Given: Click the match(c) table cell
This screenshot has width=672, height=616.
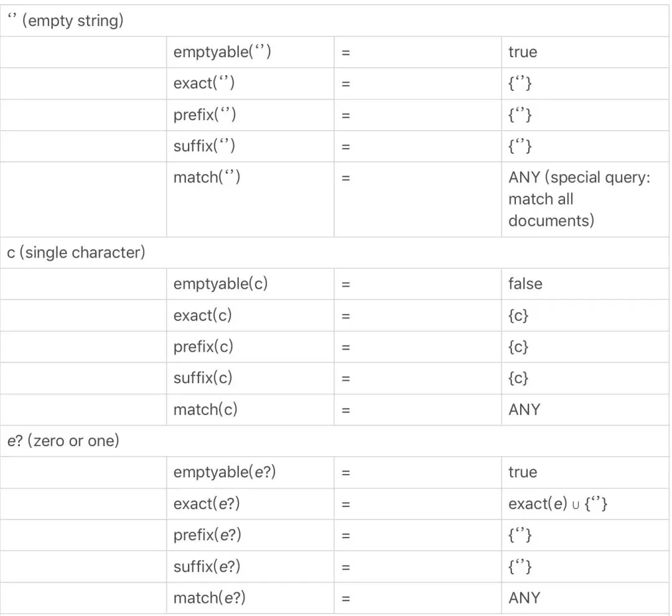Looking at the screenshot, I should (205, 409).
